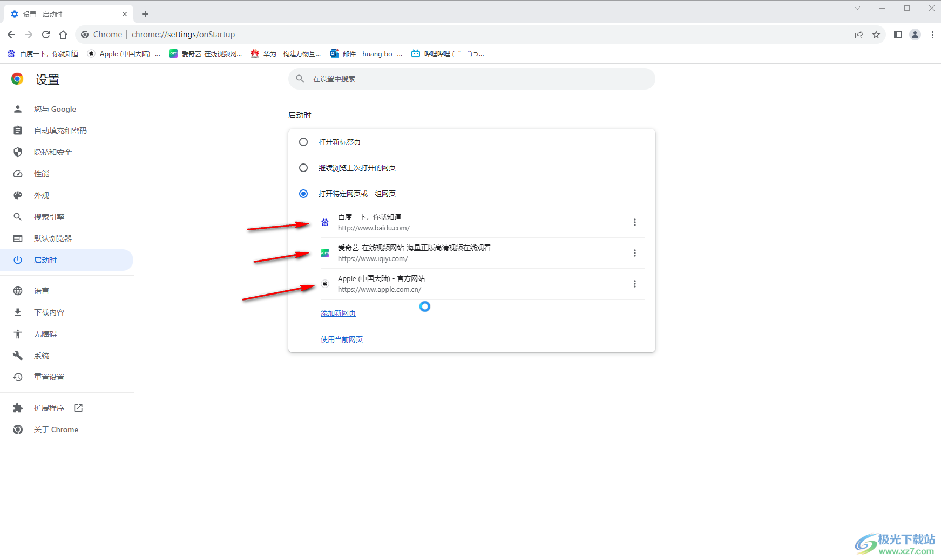Click the address bar URL

[x=183, y=35]
